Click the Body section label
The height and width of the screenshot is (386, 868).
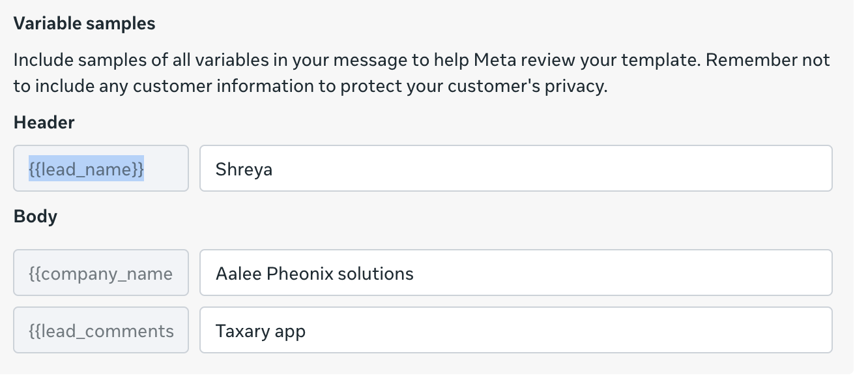pyautogui.click(x=35, y=216)
